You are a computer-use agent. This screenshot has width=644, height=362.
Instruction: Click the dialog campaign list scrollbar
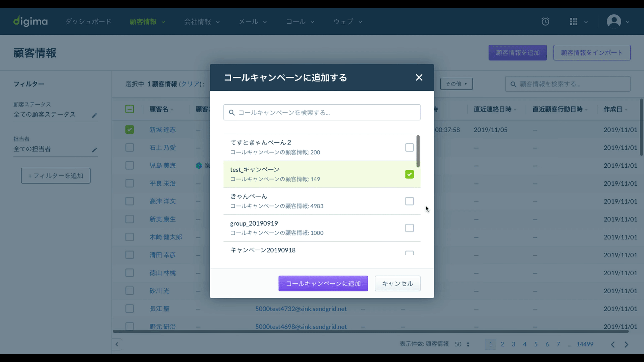pyautogui.click(x=418, y=151)
